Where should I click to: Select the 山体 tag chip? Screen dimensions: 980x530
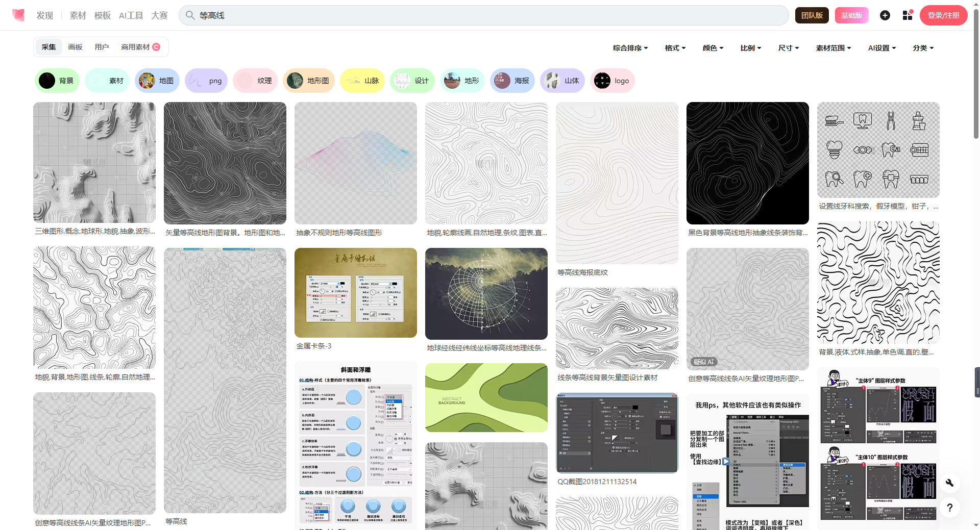click(562, 81)
